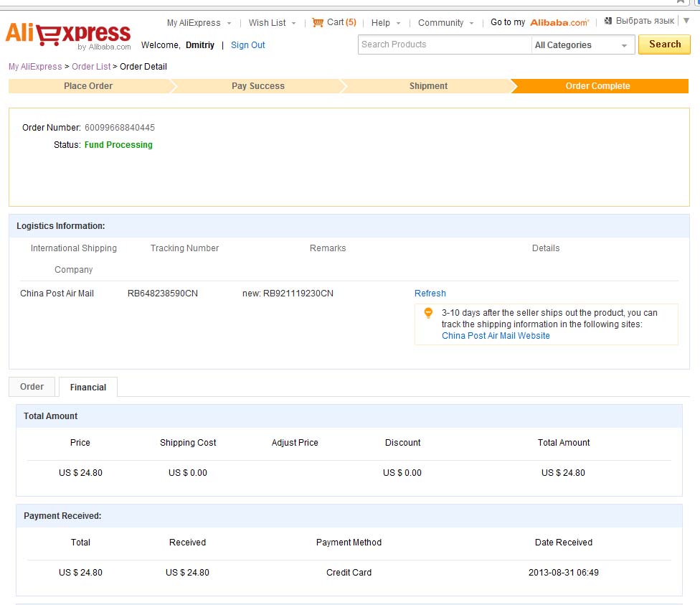This screenshot has height=605, width=700.
Task: Select the Financial tab
Action: (x=88, y=388)
